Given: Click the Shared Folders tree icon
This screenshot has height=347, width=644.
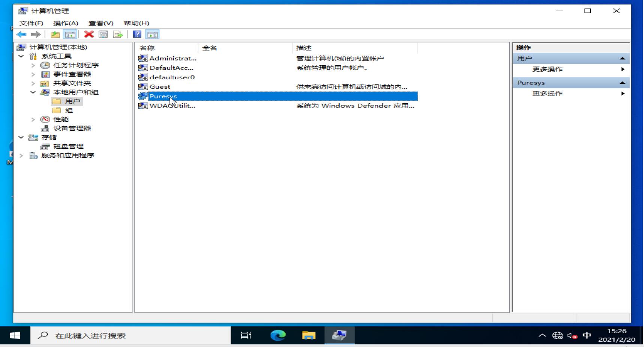Looking at the screenshot, I should point(45,83).
